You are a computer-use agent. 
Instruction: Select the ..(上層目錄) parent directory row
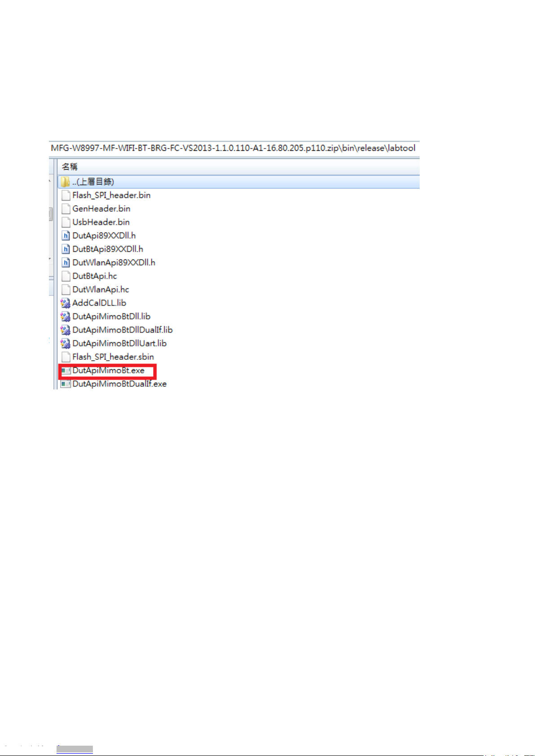239,182
